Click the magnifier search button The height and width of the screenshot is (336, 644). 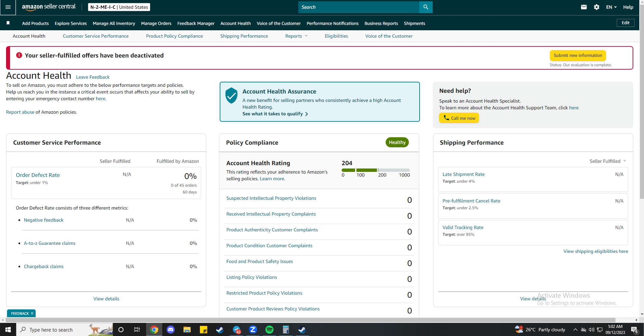click(426, 7)
